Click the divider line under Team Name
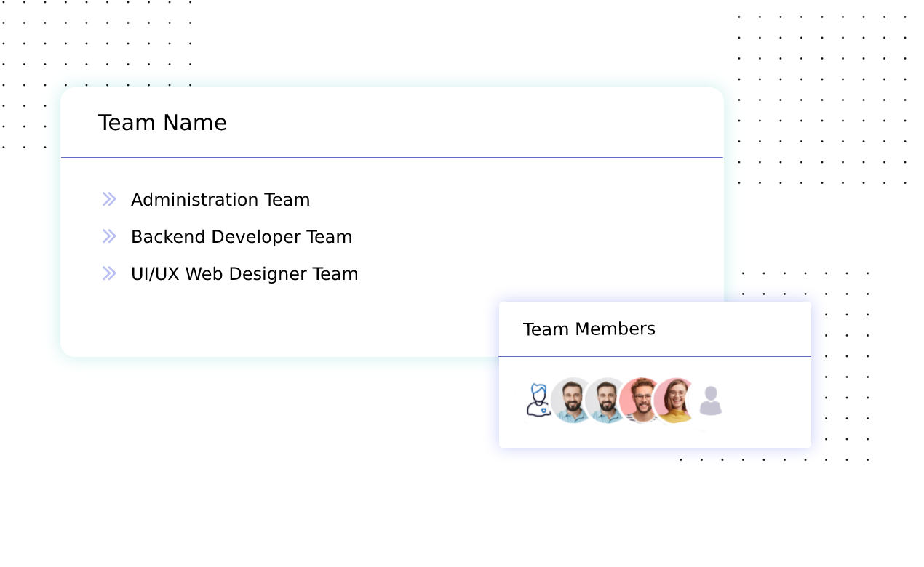 (x=391, y=157)
